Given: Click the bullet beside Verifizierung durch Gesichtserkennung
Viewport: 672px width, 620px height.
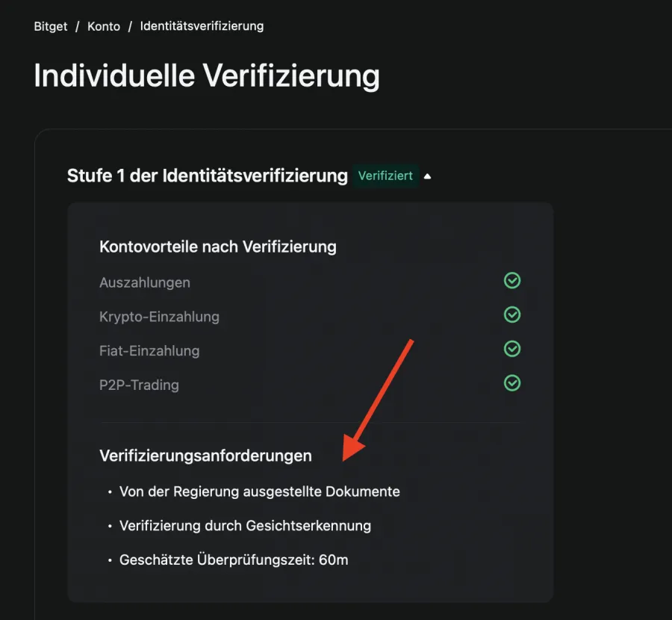Looking at the screenshot, I should [x=111, y=526].
